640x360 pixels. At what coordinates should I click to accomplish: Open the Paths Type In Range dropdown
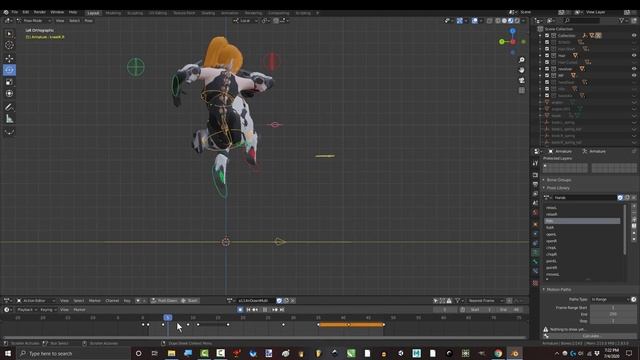(610, 300)
